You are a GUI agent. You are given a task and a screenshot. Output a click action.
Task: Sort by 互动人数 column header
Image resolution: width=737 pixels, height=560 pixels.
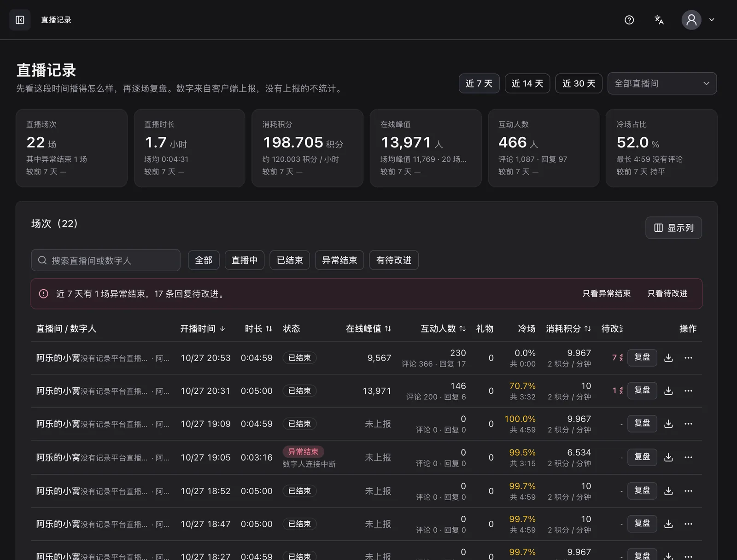443,328
